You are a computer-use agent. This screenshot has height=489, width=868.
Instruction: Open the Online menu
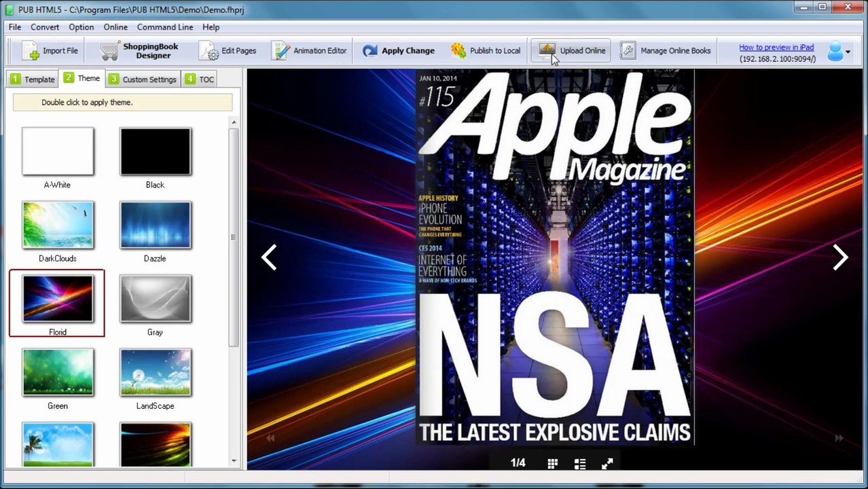click(x=115, y=27)
